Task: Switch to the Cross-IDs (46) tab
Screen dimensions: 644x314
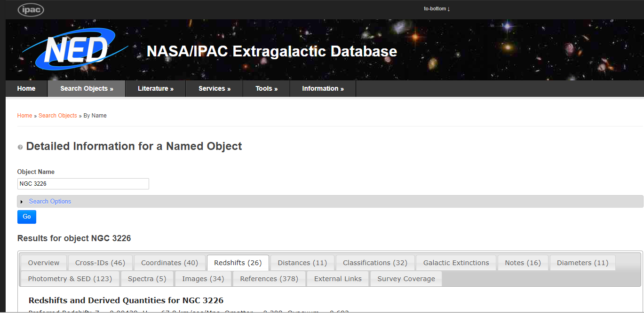Action: click(x=100, y=263)
